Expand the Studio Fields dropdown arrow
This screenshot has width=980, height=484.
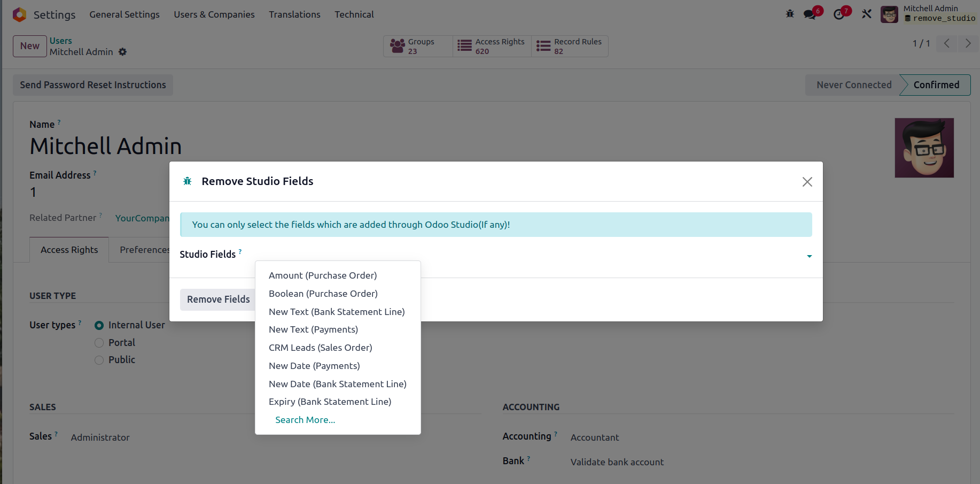pyautogui.click(x=809, y=256)
